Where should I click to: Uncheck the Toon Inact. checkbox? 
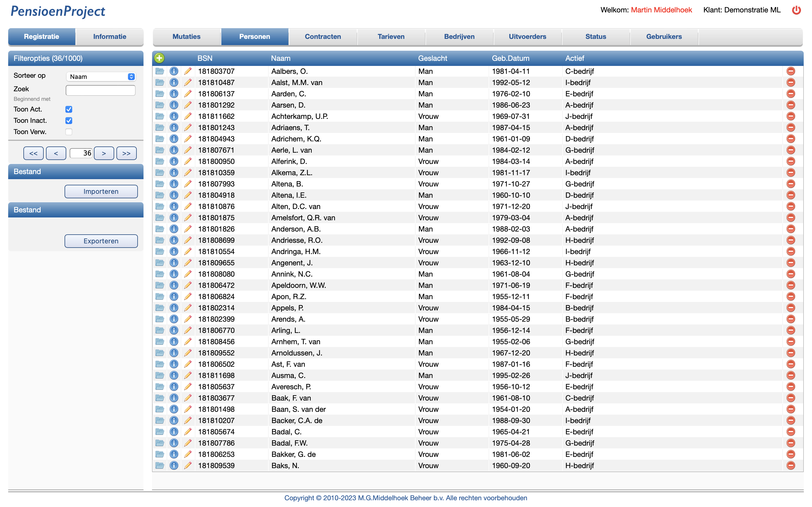[69, 120]
